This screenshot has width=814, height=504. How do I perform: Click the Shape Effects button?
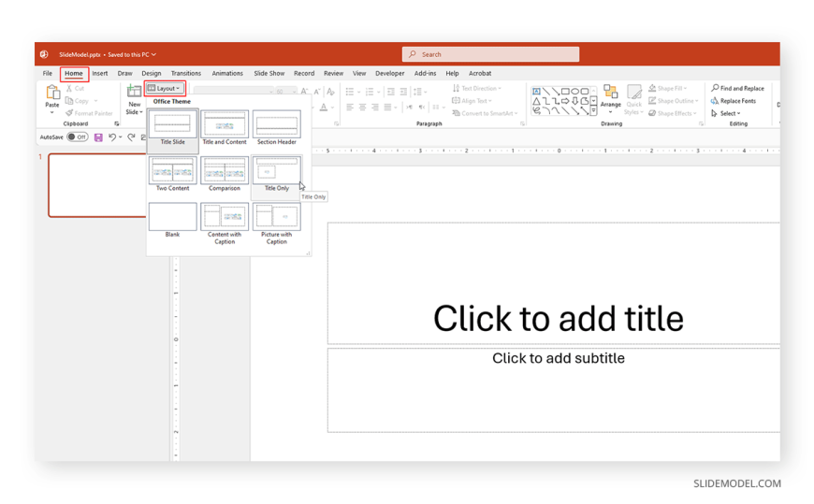[x=673, y=113]
